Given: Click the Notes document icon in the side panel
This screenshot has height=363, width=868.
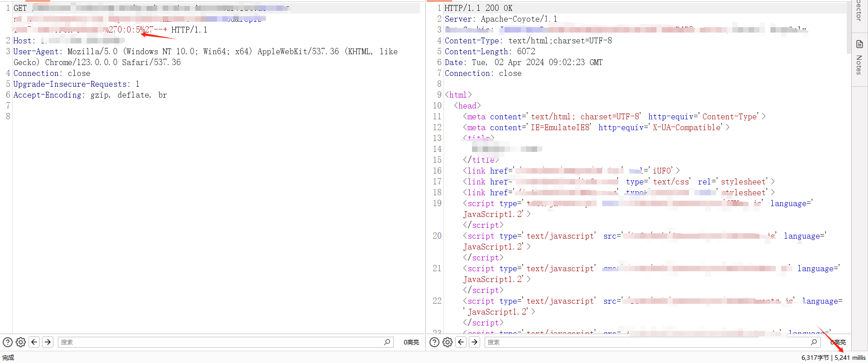Looking at the screenshot, I should 859,44.
